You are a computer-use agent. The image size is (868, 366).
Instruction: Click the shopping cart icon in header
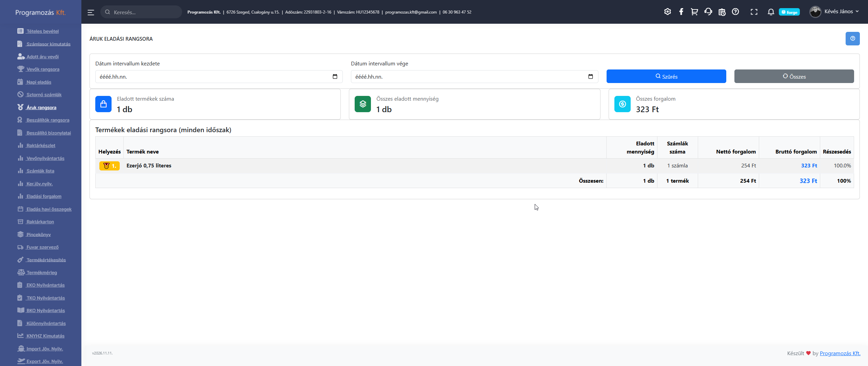tap(694, 12)
